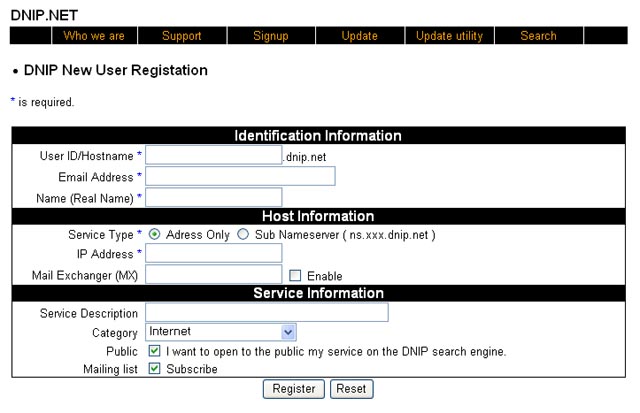Uncheck the Public search engine checkbox

tap(154, 351)
